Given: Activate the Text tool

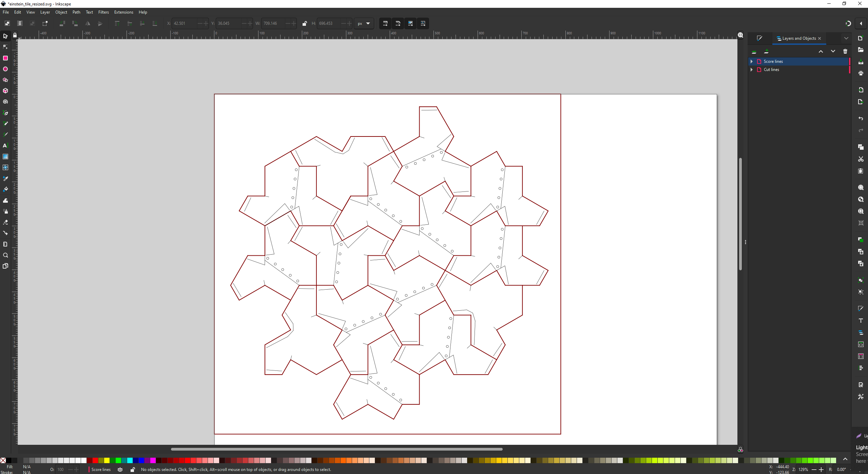Looking at the screenshot, I should pos(5,146).
